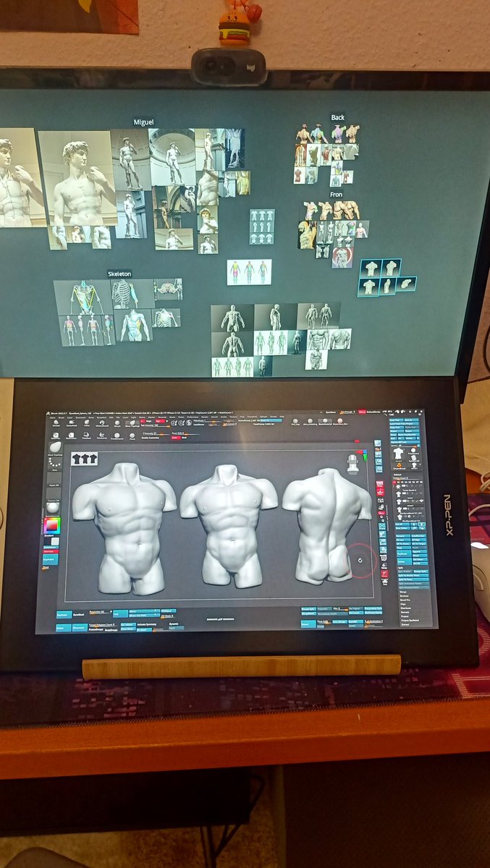This screenshot has width=490, height=868.
Task: Toggle the red Xyz rotation button
Action: (x=381, y=513)
